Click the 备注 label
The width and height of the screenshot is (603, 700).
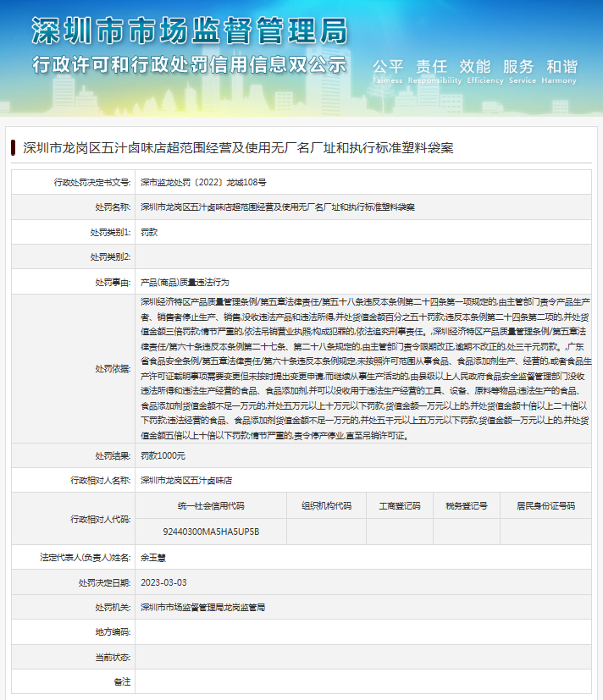click(x=122, y=681)
